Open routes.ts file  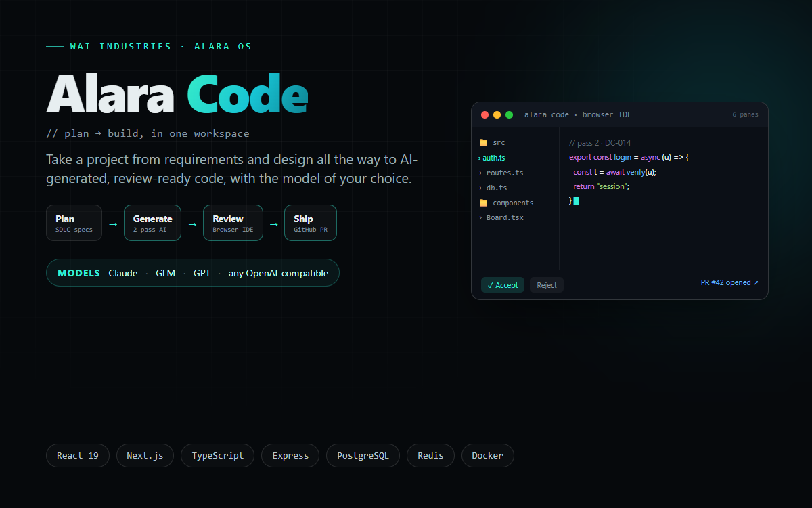pyautogui.click(x=505, y=173)
